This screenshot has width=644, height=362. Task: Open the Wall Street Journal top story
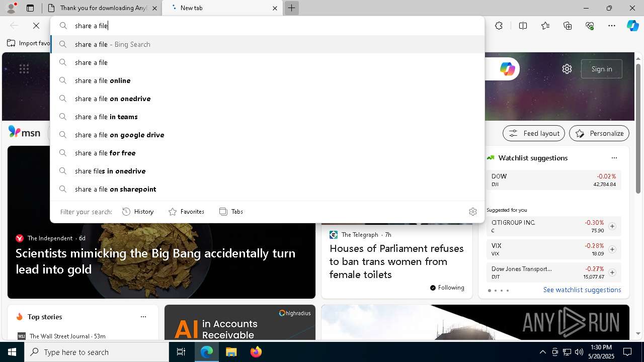click(x=67, y=336)
